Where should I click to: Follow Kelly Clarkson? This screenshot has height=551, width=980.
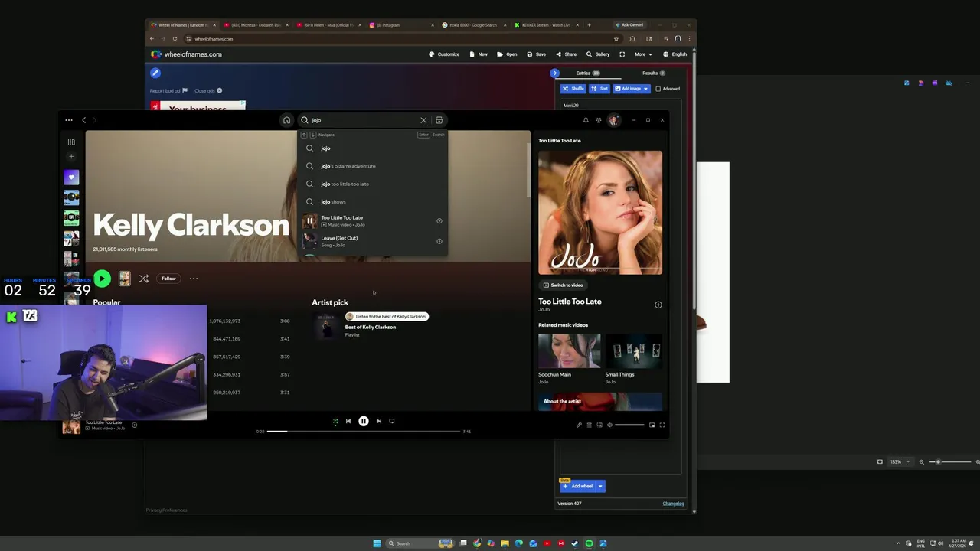168,279
